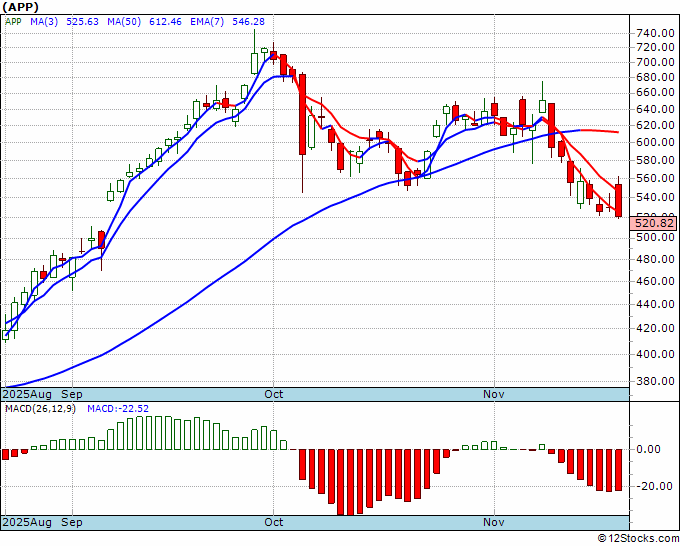The width and height of the screenshot is (680, 546).
Task: Click the green APP legend label
Action: pos(13,22)
